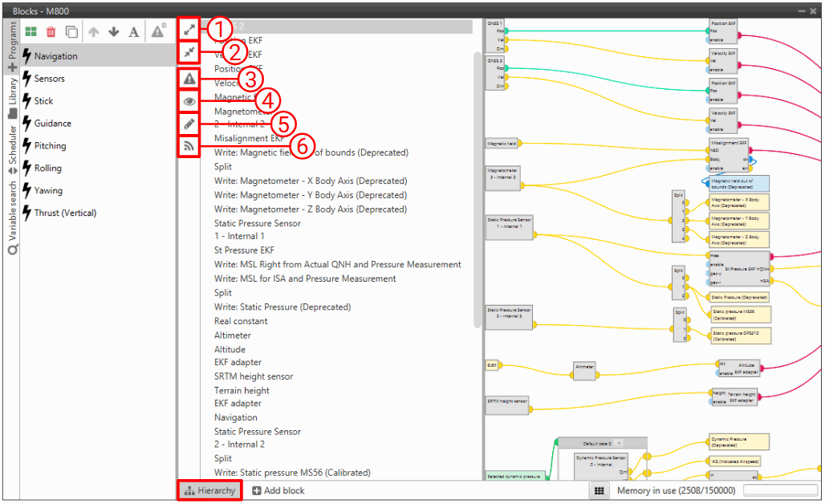Viewport: 825px width, 504px height.
Task: Click the warning triangle filter icon
Action: (189, 79)
